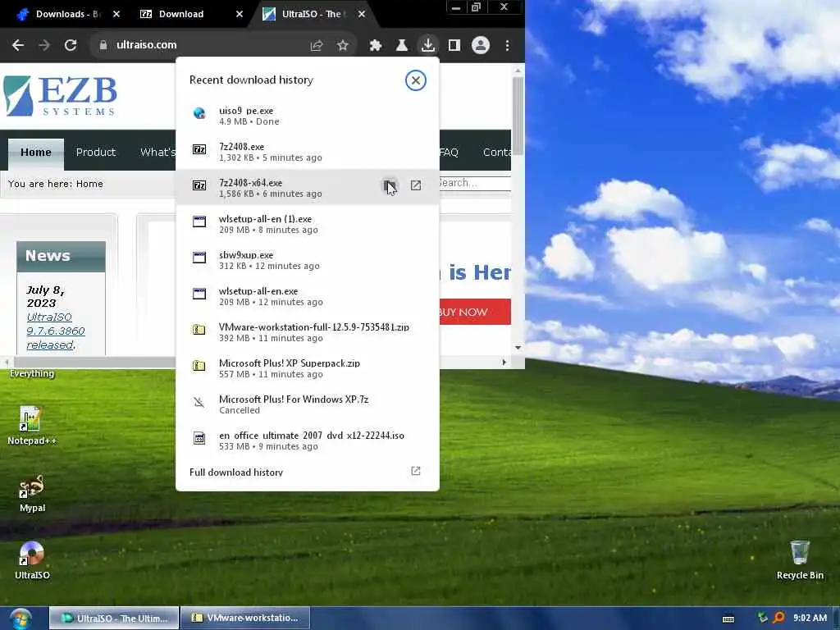Click the 9:02 AM taskbar clock

tap(810, 618)
